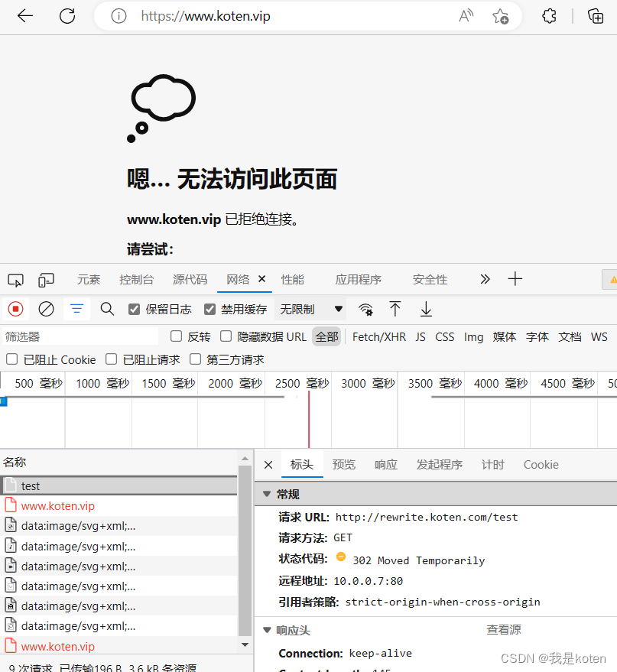Switch to the 控制台 panel

click(x=137, y=280)
